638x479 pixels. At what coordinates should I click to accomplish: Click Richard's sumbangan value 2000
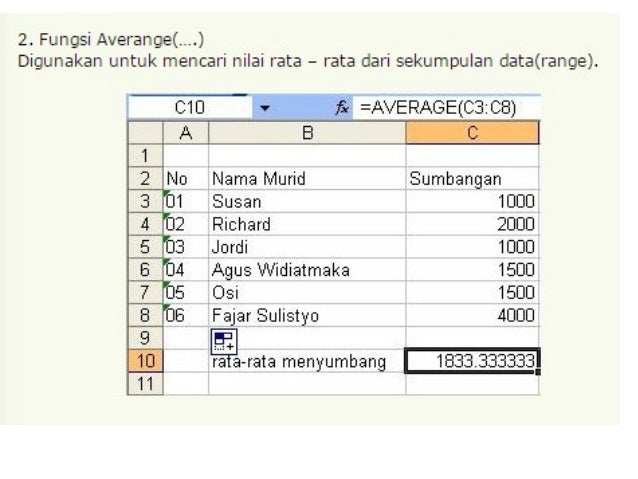click(472, 224)
